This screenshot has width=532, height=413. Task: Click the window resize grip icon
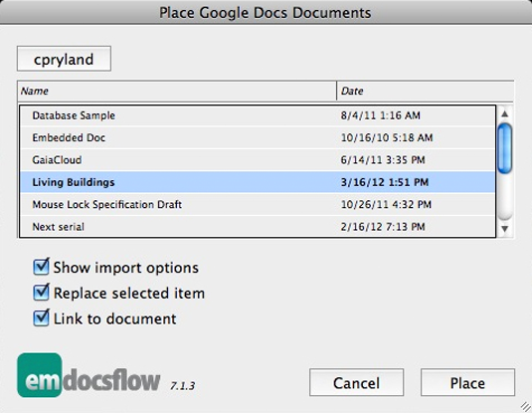526,407
